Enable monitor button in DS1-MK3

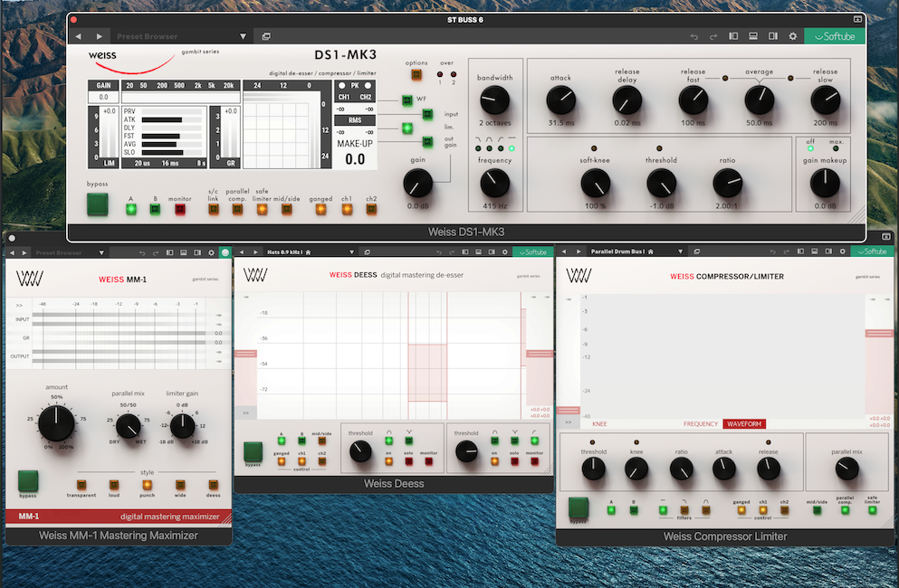tap(180, 209)
